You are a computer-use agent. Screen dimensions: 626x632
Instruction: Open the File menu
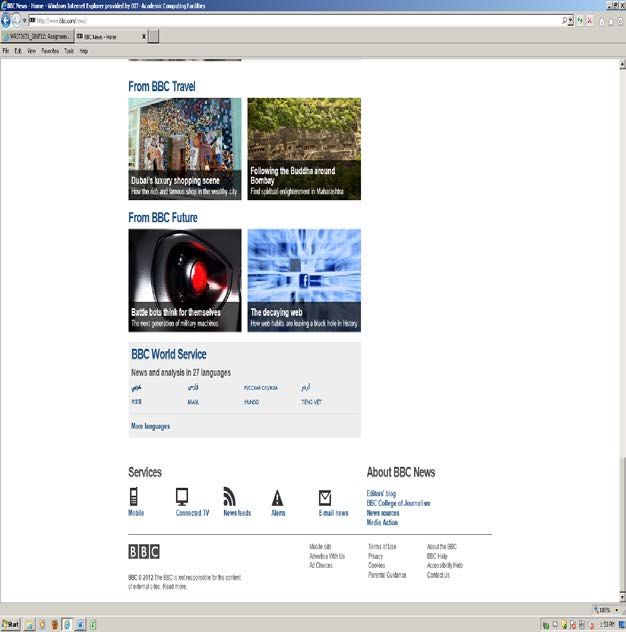click(x=6, y=51)
